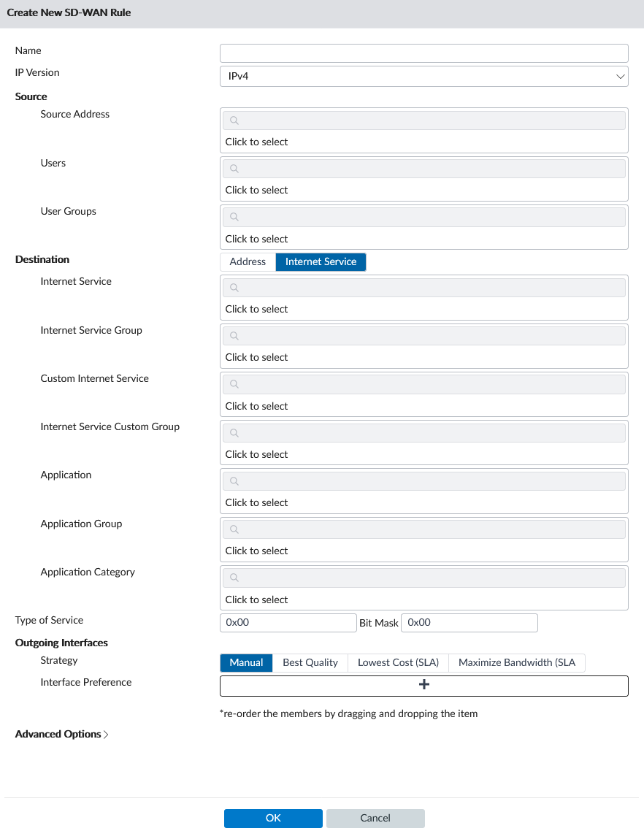Cancel the SD-WAN rule creation
Image resolution: width=644 pixels, height=831 pixels.
[x=375, y=818]
